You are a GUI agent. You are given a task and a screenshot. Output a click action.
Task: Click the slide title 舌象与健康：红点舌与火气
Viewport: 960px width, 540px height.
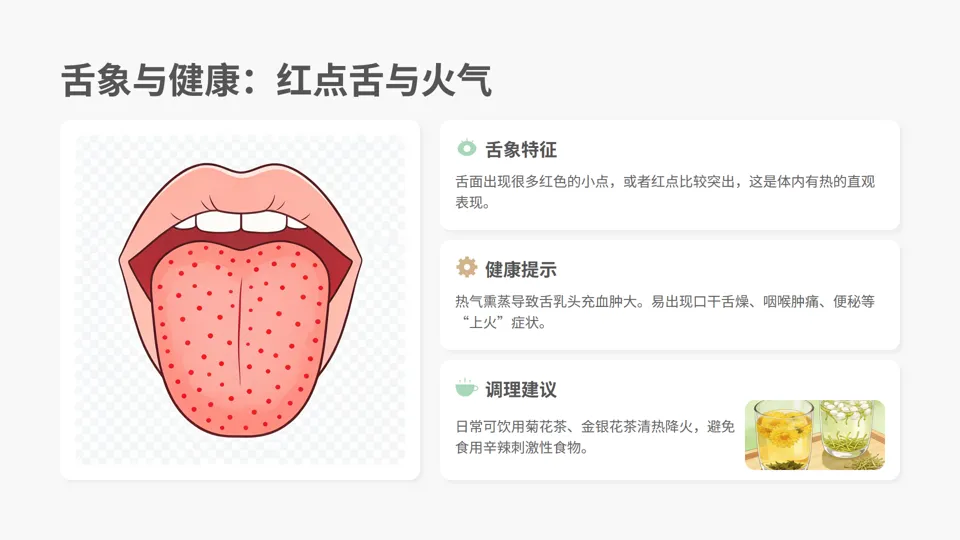pyautogui.click(x=276, y=80)
